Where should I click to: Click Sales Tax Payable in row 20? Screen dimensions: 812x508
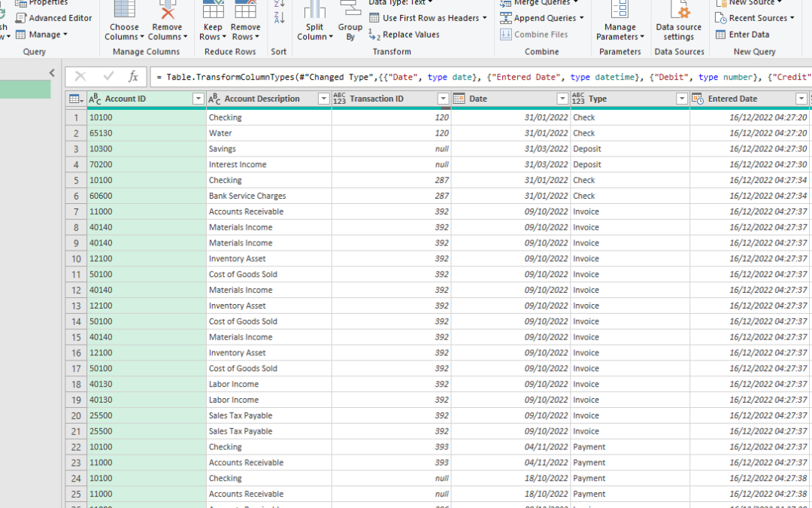(x=269, y=415)
